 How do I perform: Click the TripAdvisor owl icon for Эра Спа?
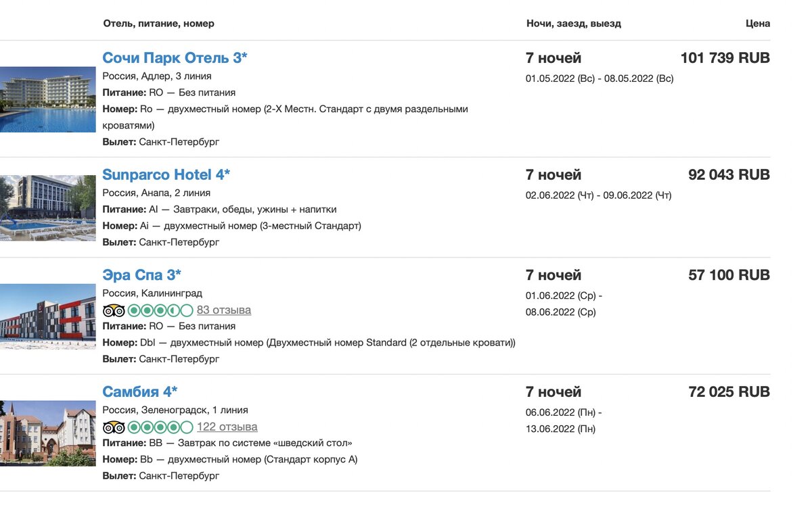(x=114, y=310)
